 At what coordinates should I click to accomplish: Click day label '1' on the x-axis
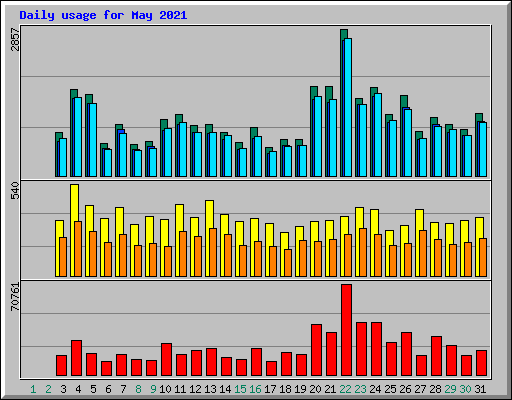[x=33, y=389]
